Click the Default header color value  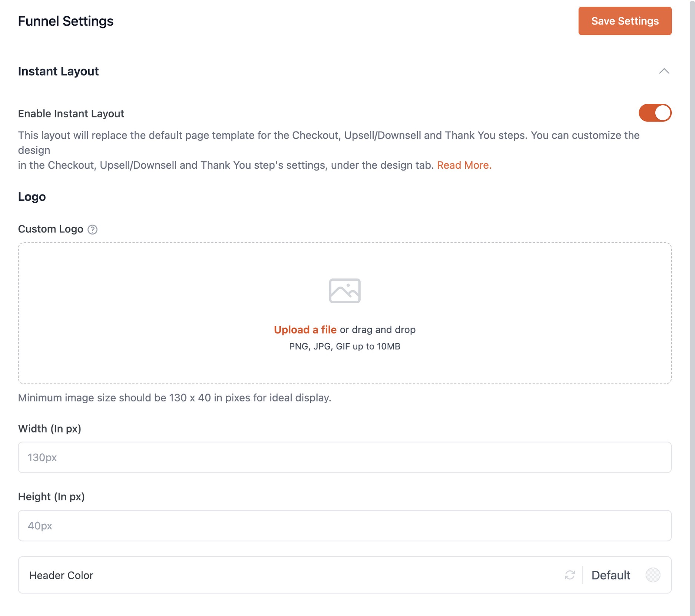pos(610,575)
